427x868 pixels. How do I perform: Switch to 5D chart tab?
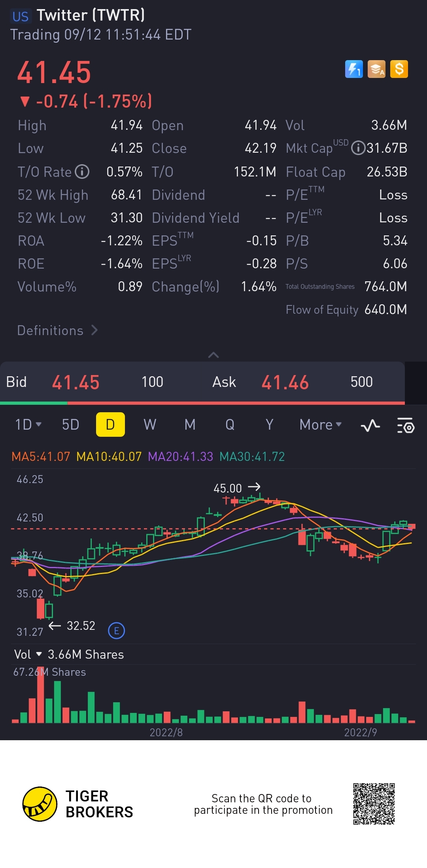click(x=70, y=425)
